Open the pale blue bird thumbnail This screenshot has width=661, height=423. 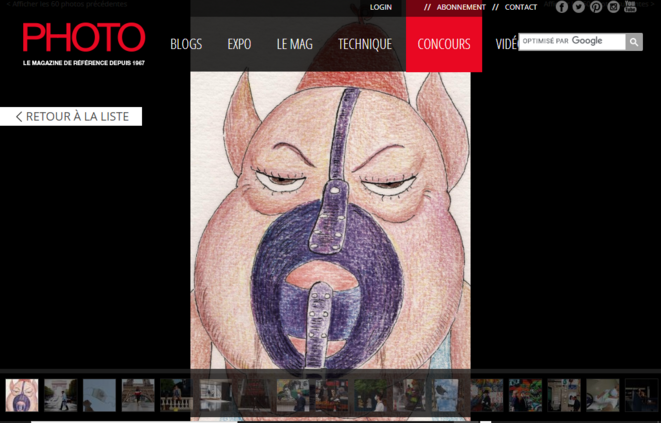coord(448,395)
